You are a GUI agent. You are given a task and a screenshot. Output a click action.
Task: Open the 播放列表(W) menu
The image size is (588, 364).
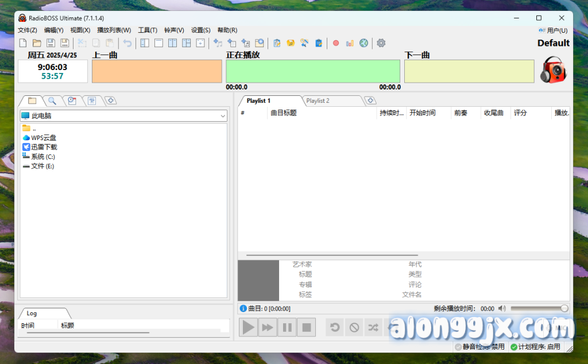click(114, 30)
